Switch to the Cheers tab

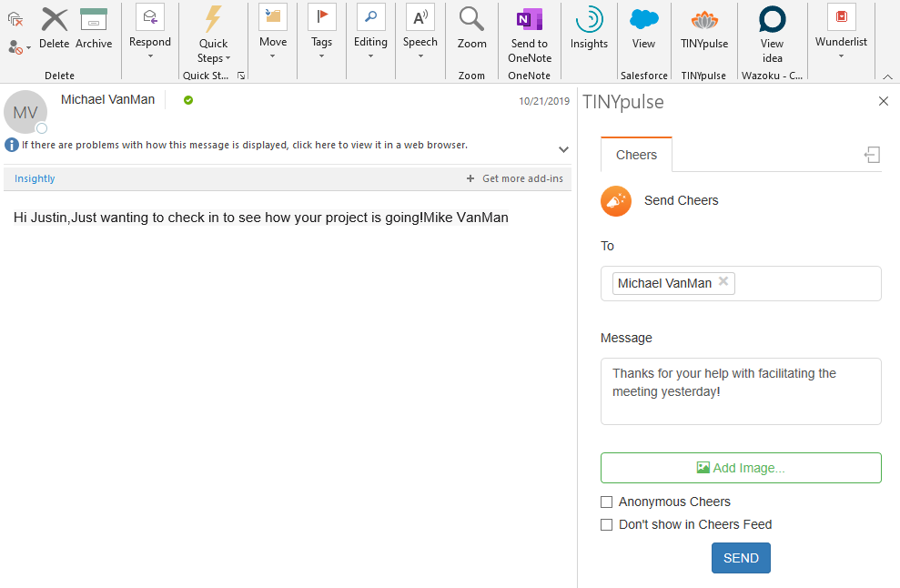point(635,155)
